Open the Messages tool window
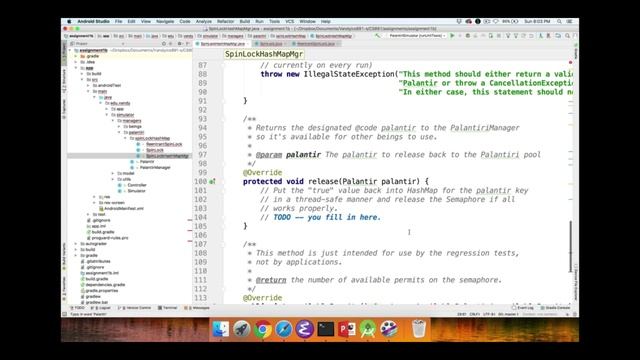Screen dimensions: 640x360 197,308
